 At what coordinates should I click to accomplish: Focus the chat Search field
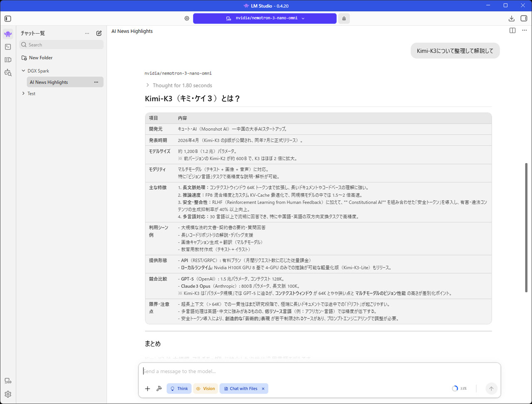click(x=62, y=45)
